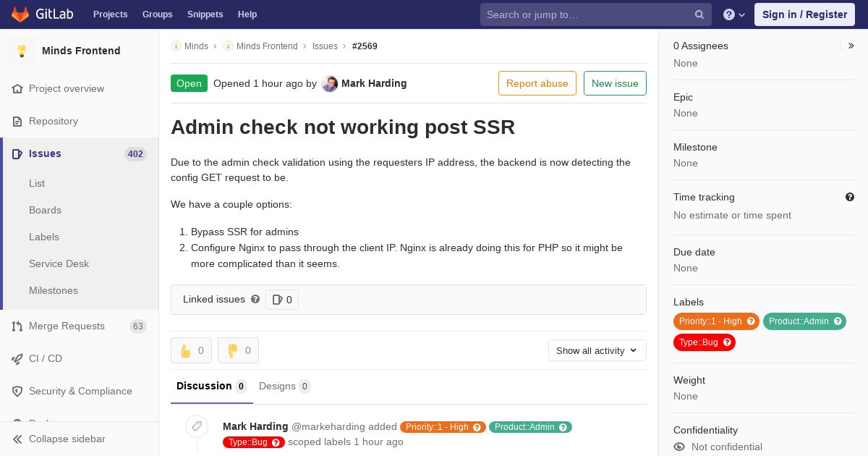
Task: Click the Merge Requests icon
Action: [17, 326]
